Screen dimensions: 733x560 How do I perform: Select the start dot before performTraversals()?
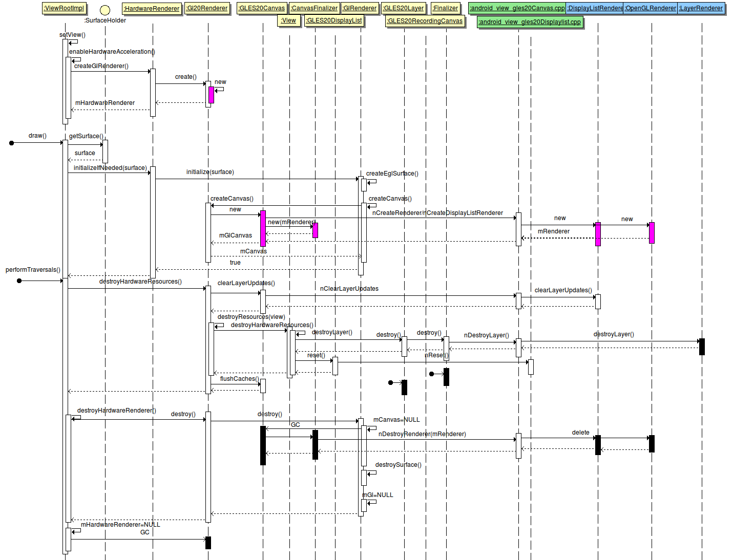19,281
